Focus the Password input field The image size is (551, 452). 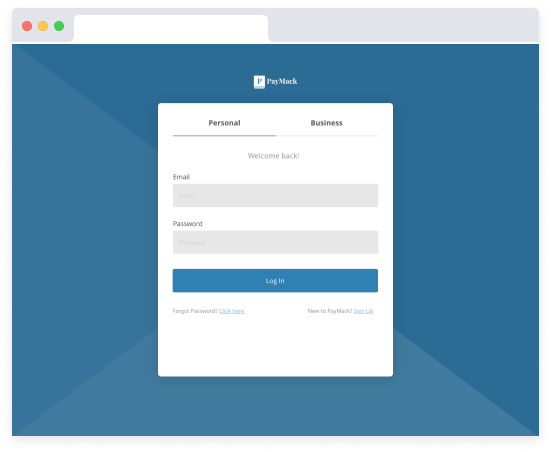click(276, 242)
